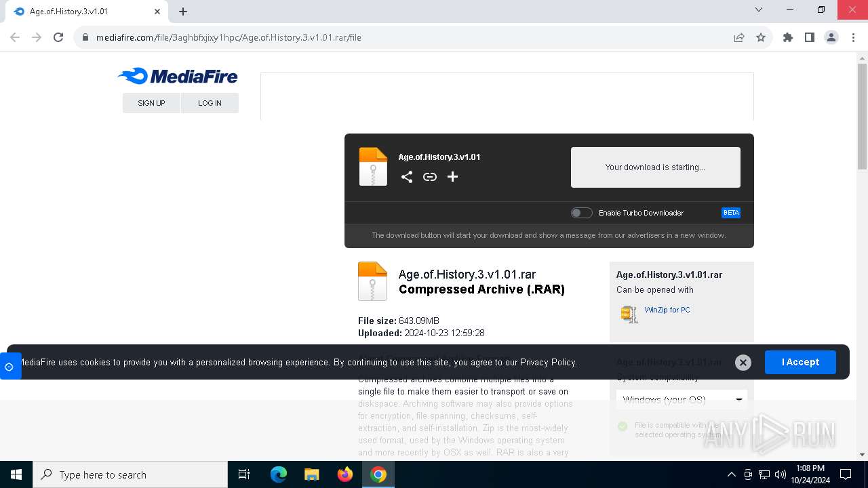Open Windows Start menu
Viewport: 868px width, 488px height.
point(16,474)
